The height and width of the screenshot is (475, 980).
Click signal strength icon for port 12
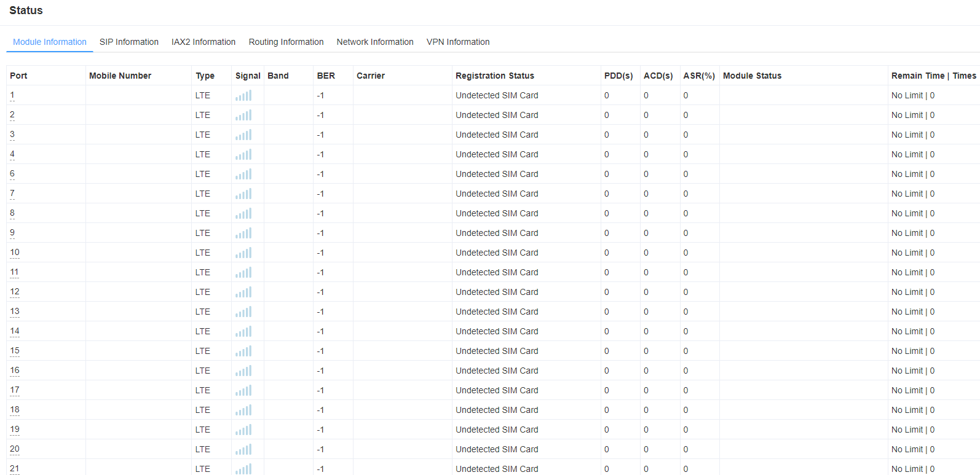coord(243,292)
